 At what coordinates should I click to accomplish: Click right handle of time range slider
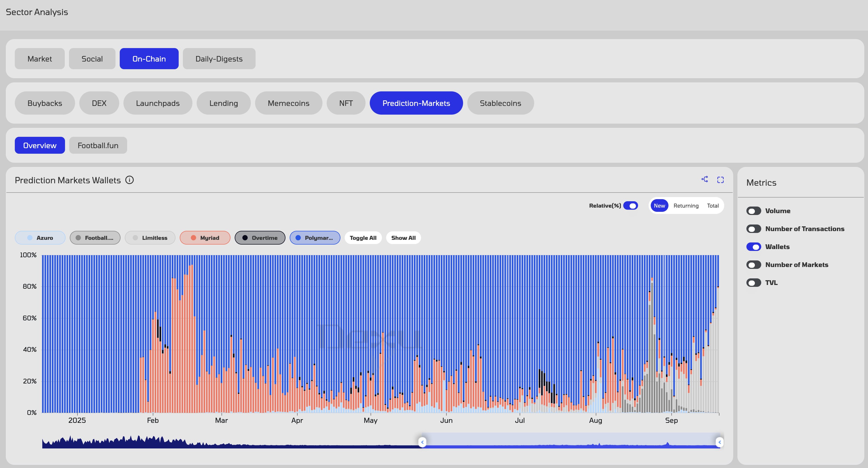click(719, 442)
